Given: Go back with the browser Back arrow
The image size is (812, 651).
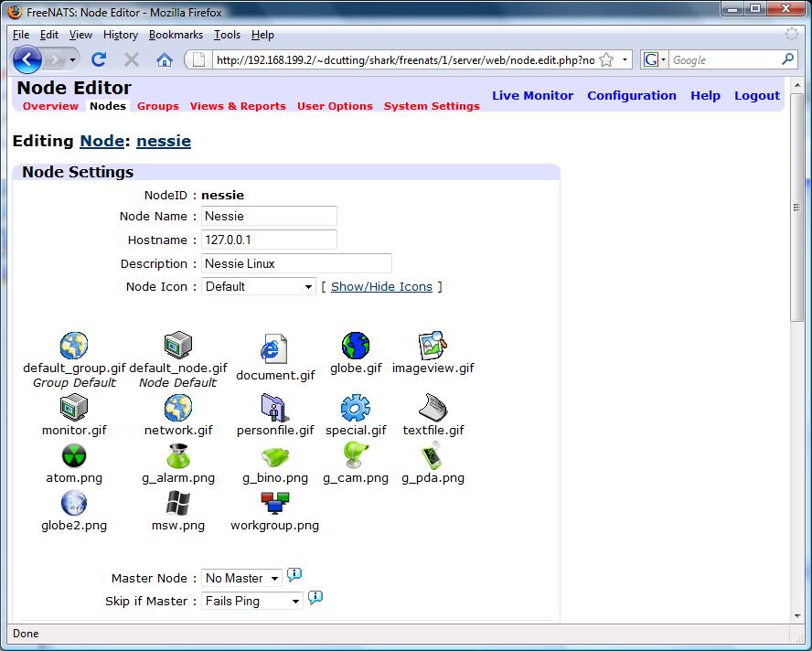Looking at the screenshot, I should [27, 59].
